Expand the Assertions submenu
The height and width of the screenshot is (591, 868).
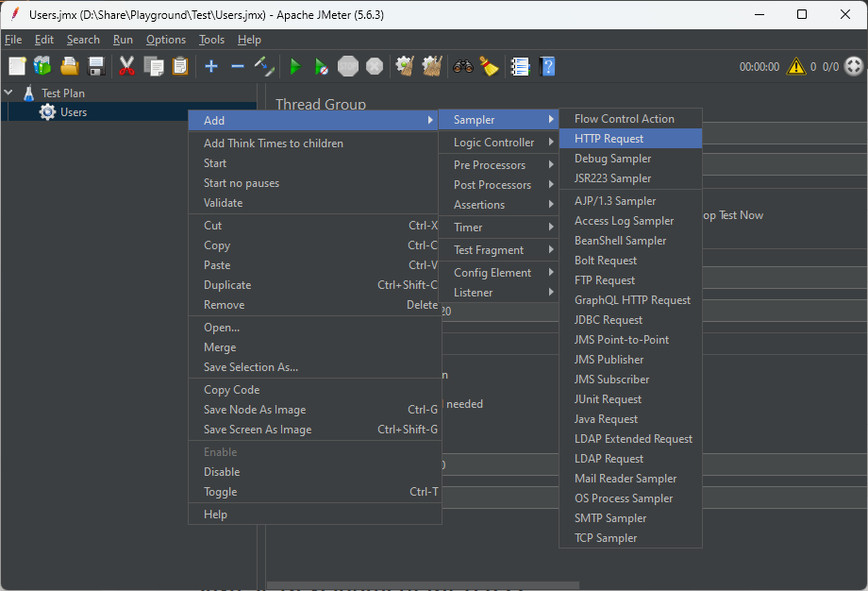tap(498, 205)
